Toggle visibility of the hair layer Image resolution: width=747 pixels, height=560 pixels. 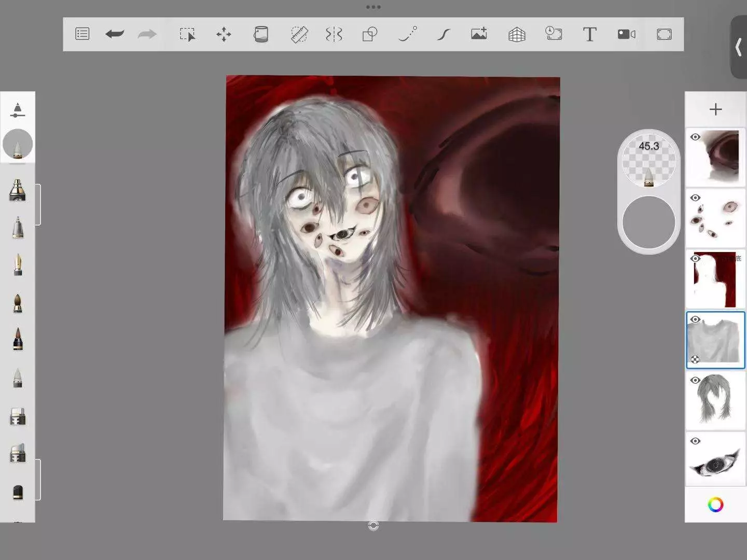tap(695, 381)
